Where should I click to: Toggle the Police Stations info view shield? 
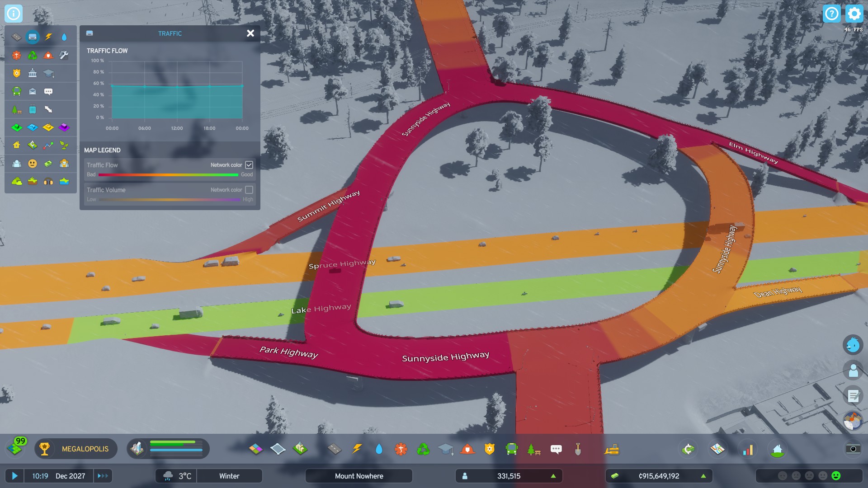17,73
